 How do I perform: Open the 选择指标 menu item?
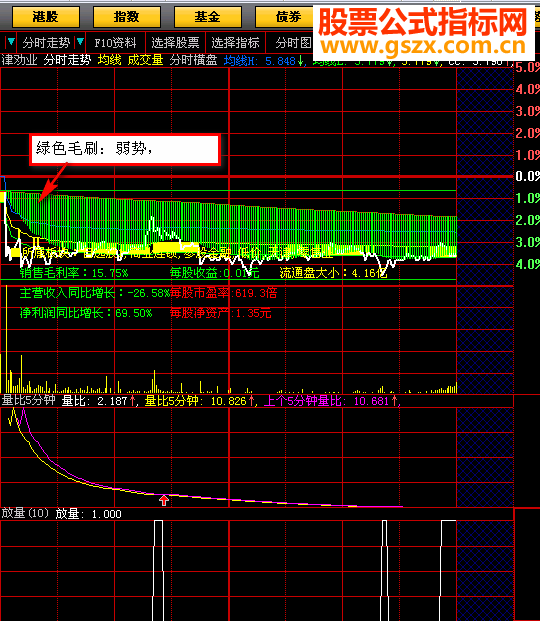tap(235, 42)
